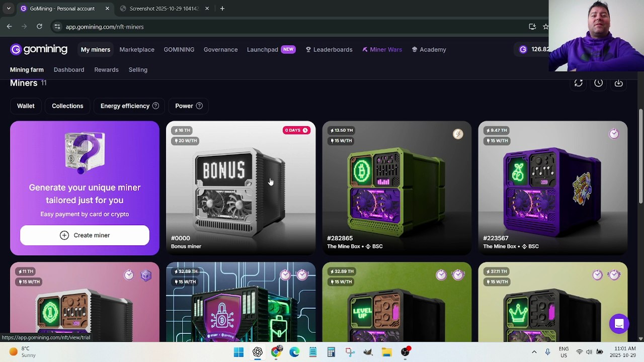Click the plus icon in Create miner

(64, 235)
